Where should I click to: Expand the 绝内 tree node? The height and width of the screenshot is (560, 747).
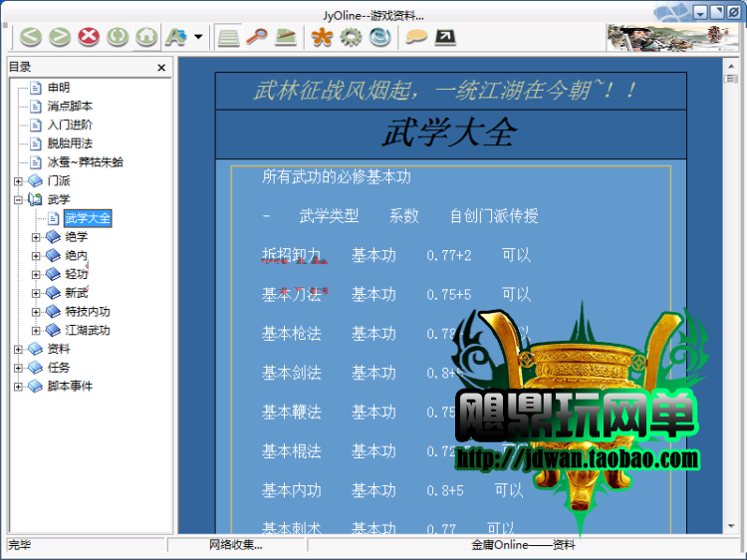[x=36, y=256]
